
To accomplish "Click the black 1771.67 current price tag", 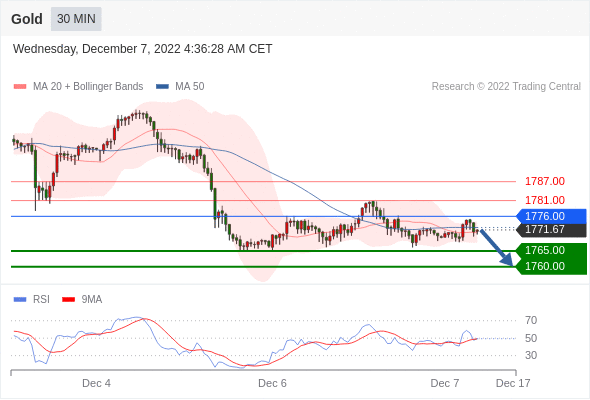I will [551, 229].
